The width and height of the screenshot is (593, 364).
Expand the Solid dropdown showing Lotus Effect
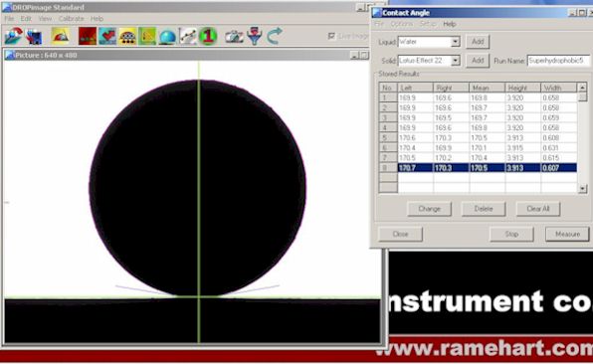tap(456, 61)
